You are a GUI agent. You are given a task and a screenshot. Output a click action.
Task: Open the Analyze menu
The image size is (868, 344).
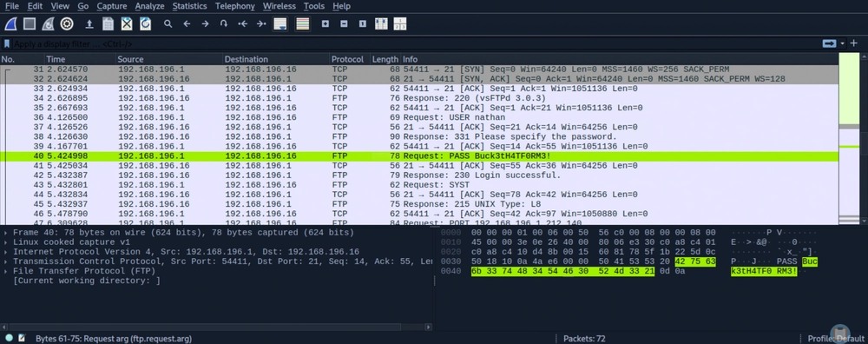click(x=149, y=6)
